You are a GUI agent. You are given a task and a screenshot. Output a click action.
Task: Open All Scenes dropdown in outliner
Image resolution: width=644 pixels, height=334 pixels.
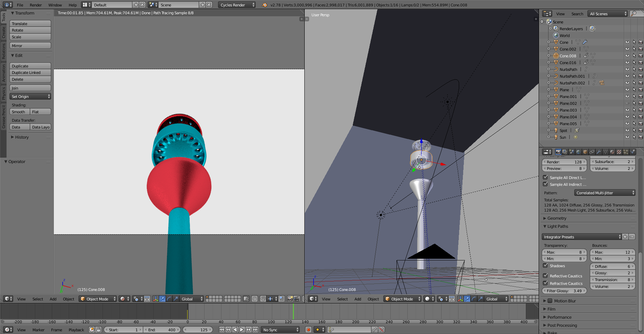click(608, 14)
